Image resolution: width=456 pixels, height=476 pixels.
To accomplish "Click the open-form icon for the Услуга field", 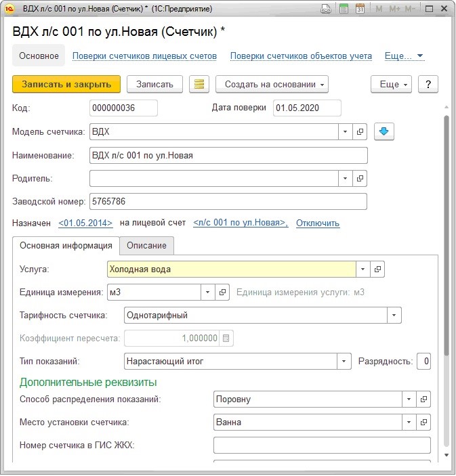I will tap(378, 269).
